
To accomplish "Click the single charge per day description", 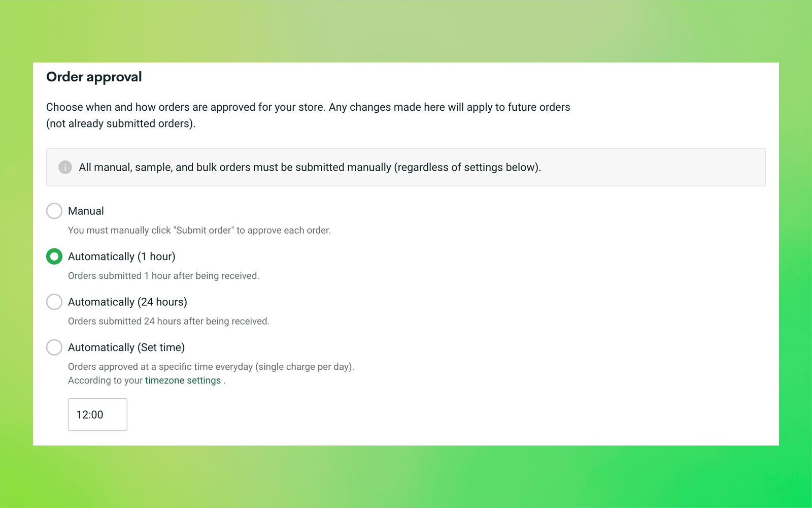I will coord(211,366).
